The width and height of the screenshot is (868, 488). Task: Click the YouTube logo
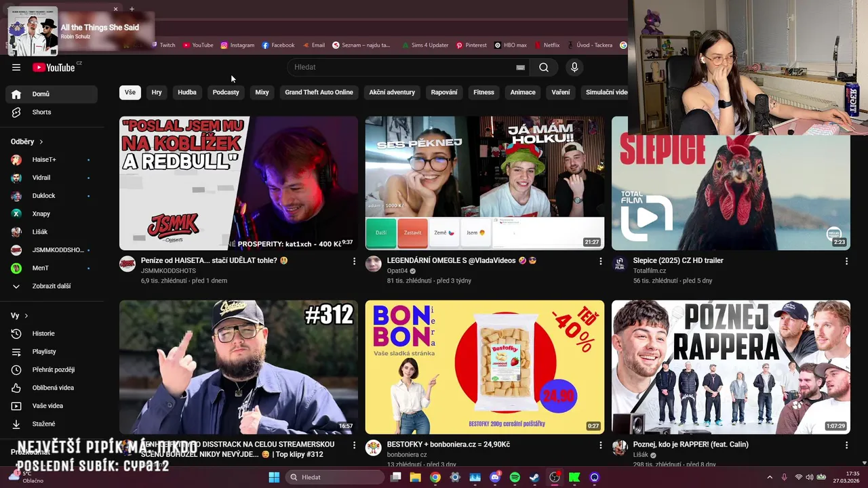54,67
